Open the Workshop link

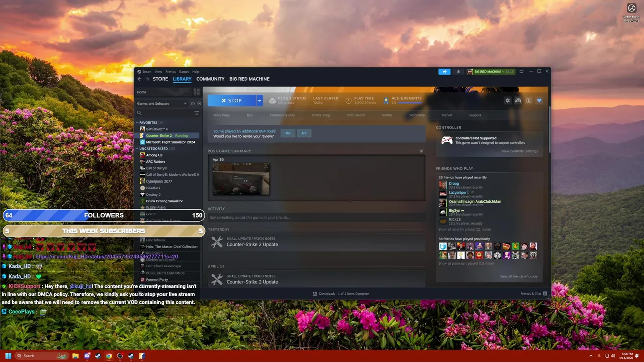(417, 115)
